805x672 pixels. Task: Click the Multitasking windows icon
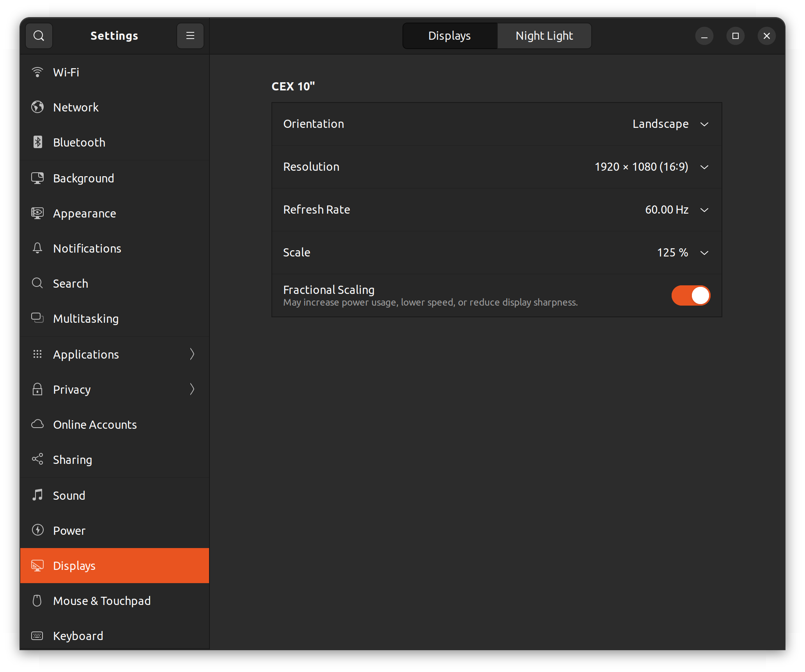pyautogui.click(x=37, y=318)
